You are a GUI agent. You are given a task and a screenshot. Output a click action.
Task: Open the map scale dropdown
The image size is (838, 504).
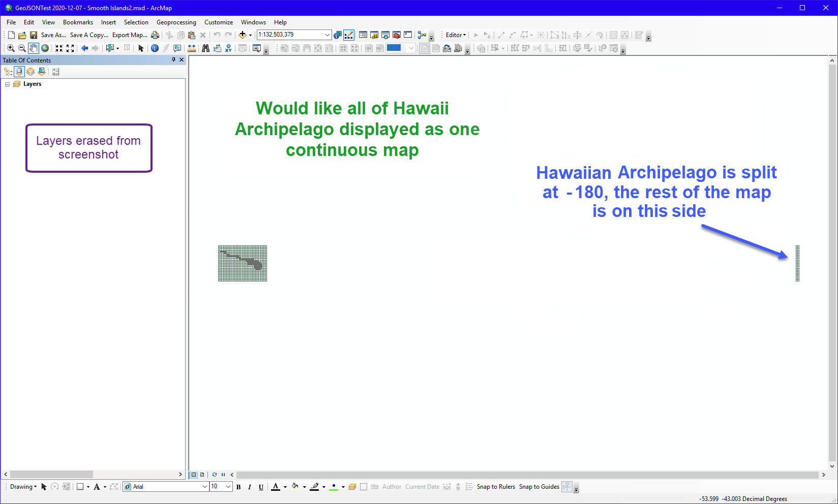click(327, 35)
